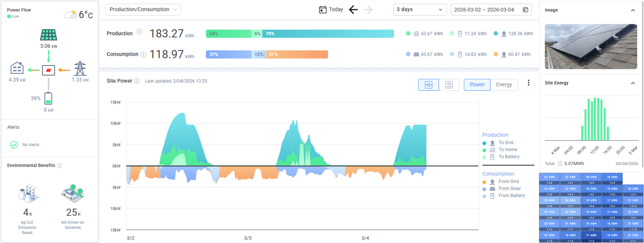Image resolution: width=644 pixels, height=243 pixels.
Task: Go to previous date range with left arrow
Action: click(353, 10)
